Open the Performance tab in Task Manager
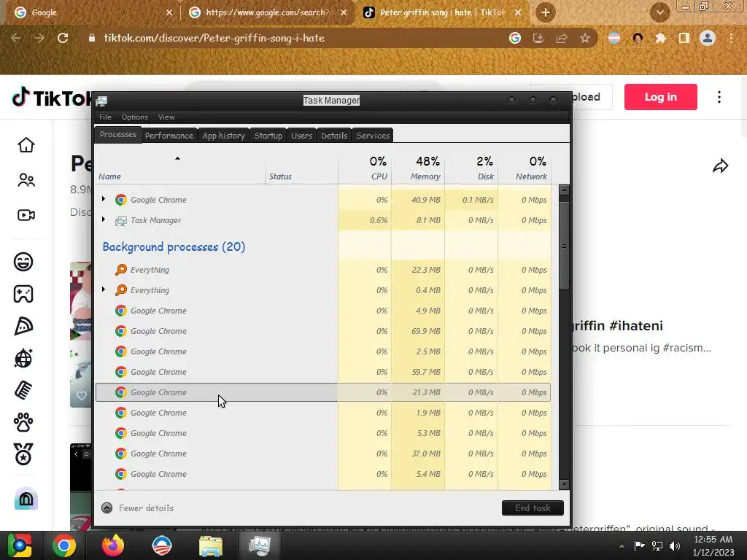Screen dimensions: 747x560 (169, 136)
